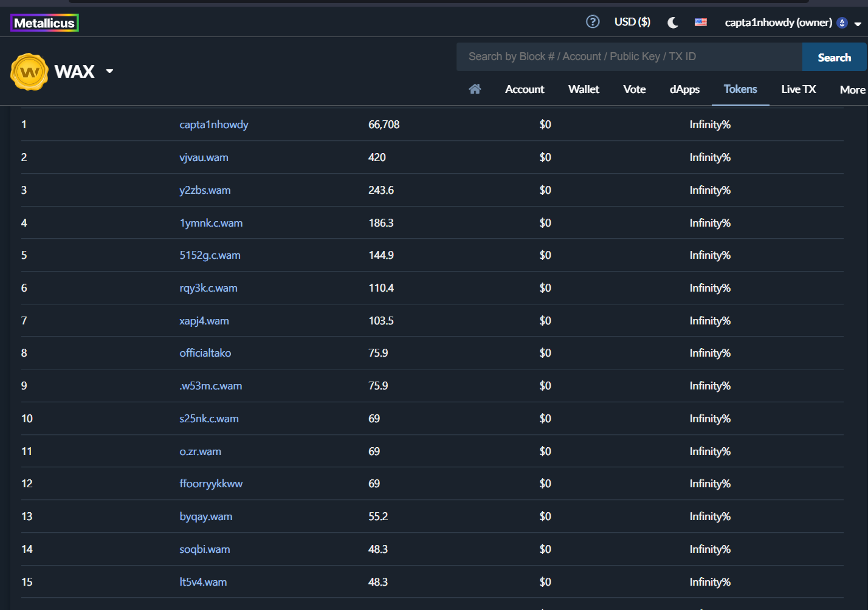Open the officialtako account link
This screenshot has height=610, width=868.
205,353
